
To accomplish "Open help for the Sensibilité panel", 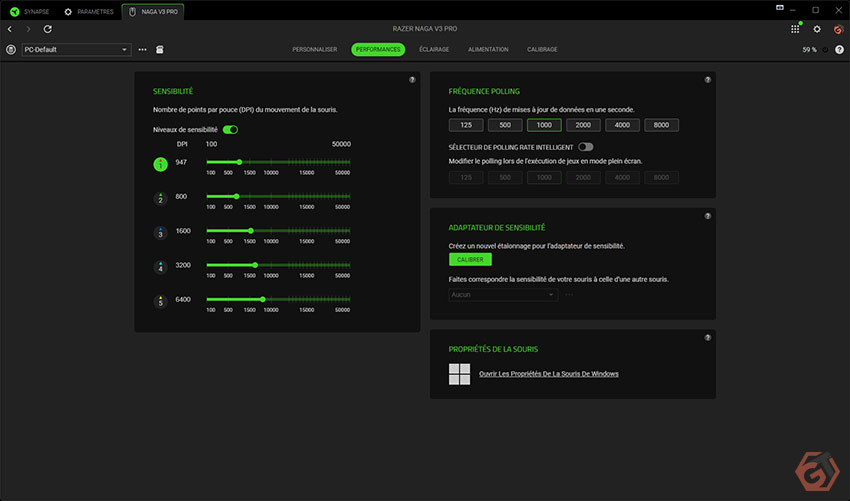I will click(412, 80).
